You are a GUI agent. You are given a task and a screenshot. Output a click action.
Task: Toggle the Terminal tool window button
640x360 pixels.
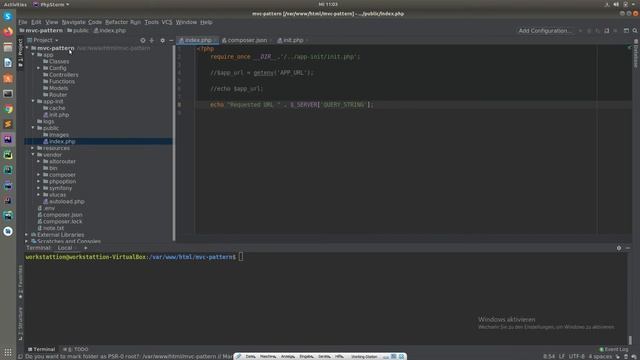41,349
